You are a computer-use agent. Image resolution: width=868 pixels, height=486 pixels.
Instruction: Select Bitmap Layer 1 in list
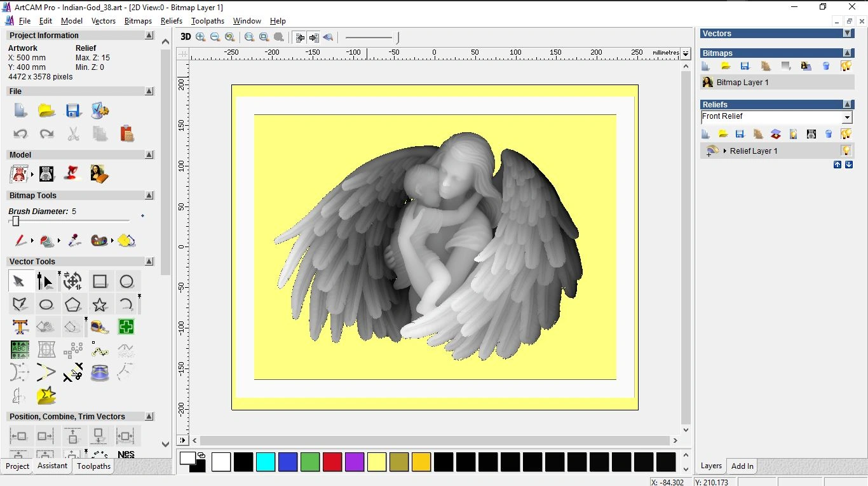pos(742,83)
